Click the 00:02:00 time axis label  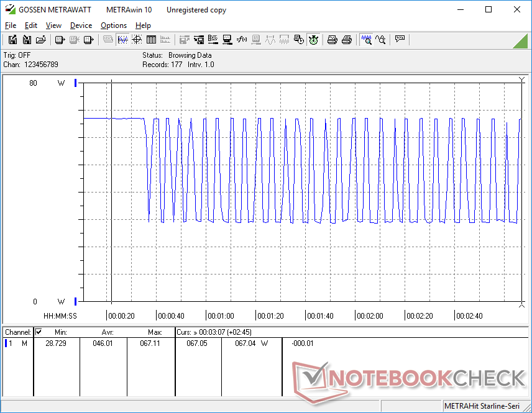(370, 316)
